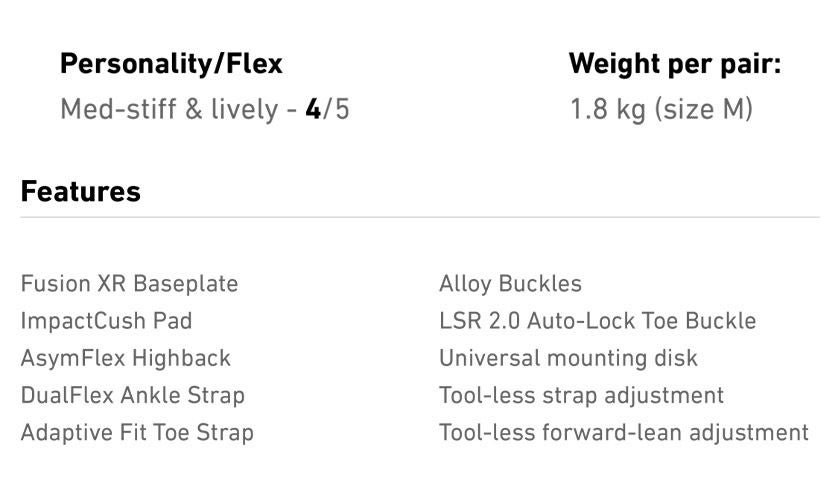Click the Personality/Flex heading
Image resolution: width=840 pixels, height=500 pixels.
point(171,65)
